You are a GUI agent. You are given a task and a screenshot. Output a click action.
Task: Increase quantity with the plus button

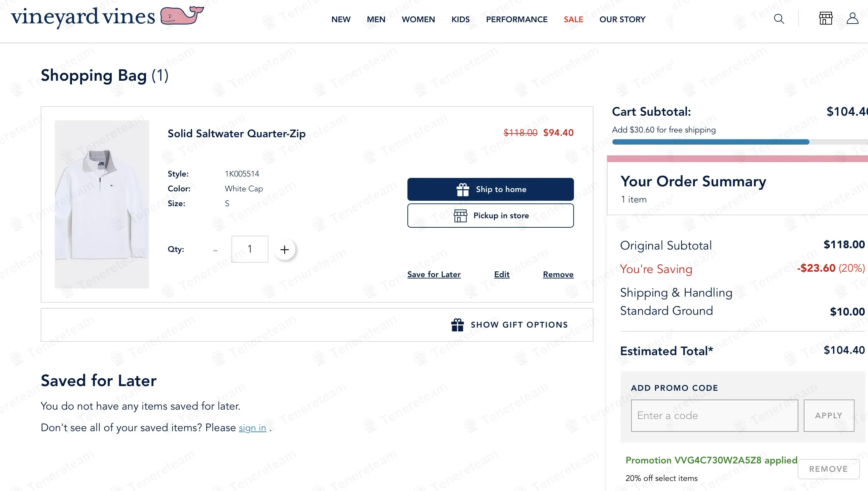(284, 250)
